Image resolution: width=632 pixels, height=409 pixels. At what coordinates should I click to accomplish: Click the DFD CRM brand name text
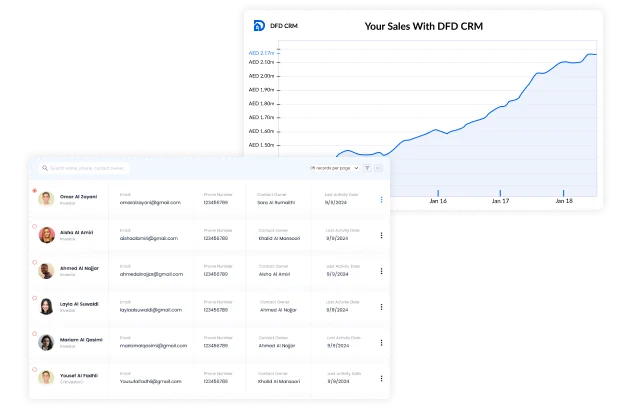[x=284, y=26]
